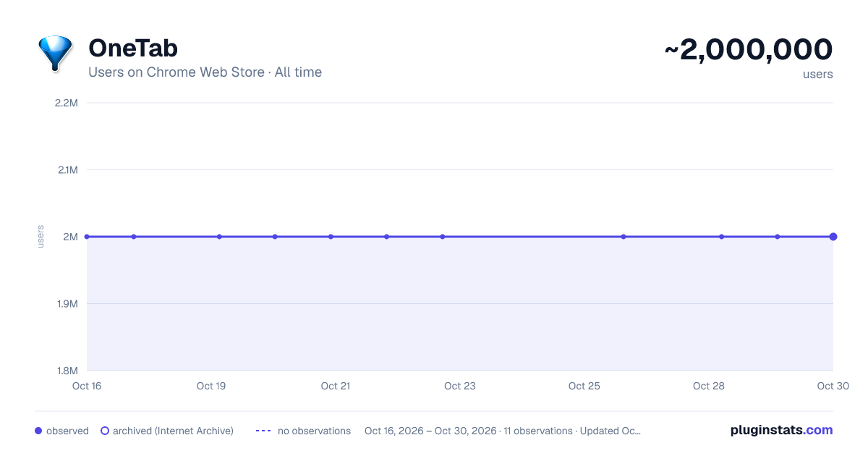Click the users label under the count
Screen dimensions: 868x456
pyautogui.click(x=818, y=74)
